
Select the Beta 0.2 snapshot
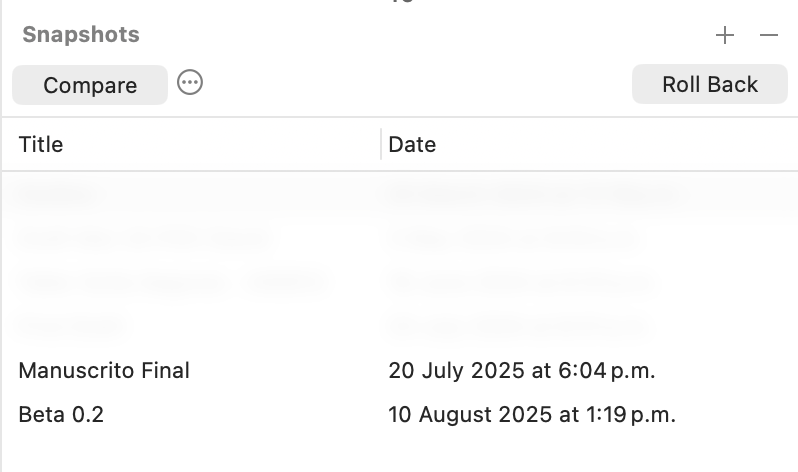coord(61,414)
